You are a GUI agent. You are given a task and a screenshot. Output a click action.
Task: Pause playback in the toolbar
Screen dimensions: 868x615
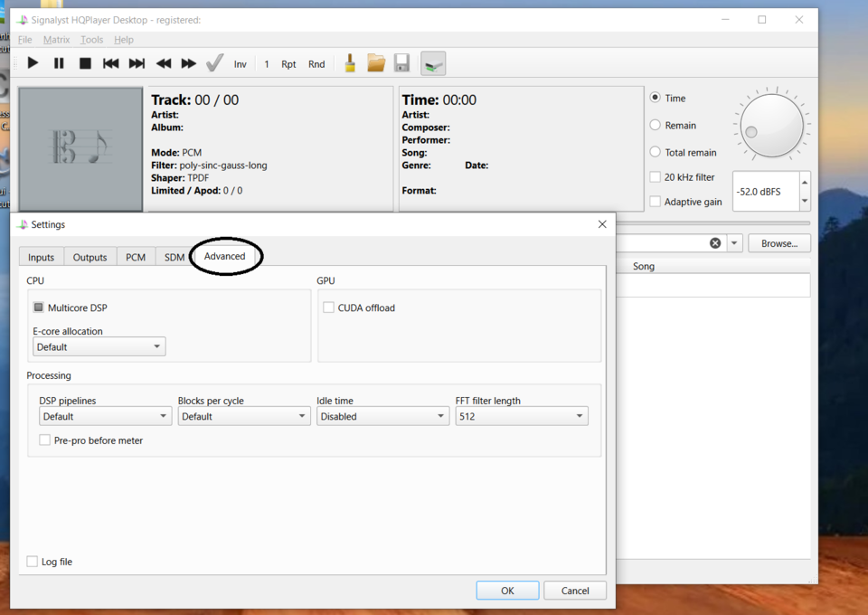tap(59, 63)
